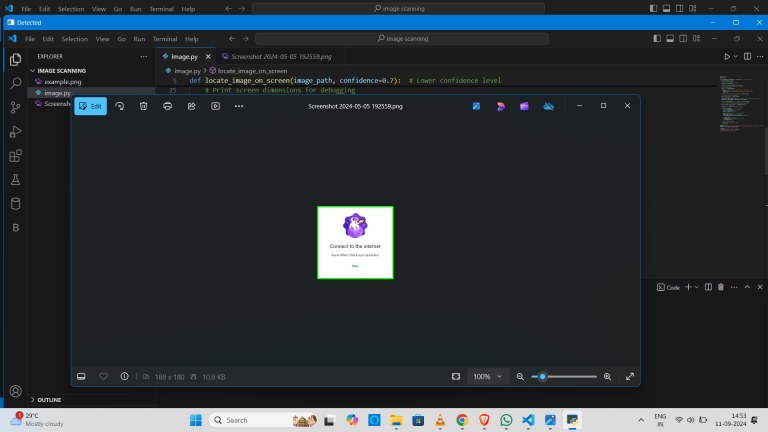Delete the screenshot using trash icon
The image size is (768, 432).
tap(144, 106)
